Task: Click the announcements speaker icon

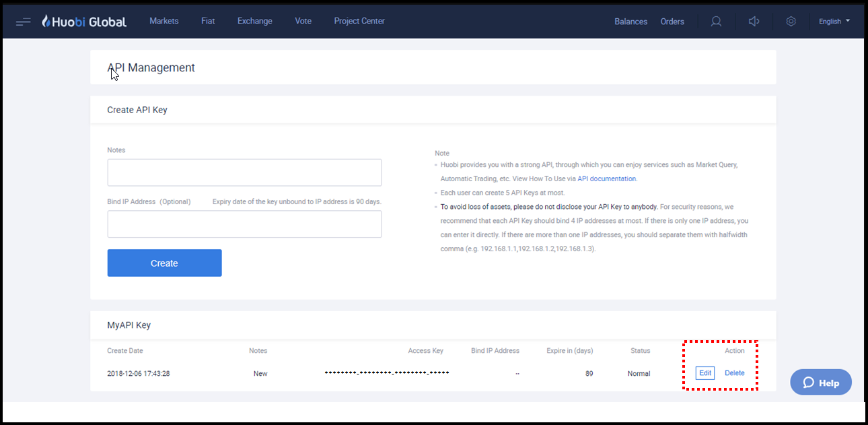Action: coord(754,22)
